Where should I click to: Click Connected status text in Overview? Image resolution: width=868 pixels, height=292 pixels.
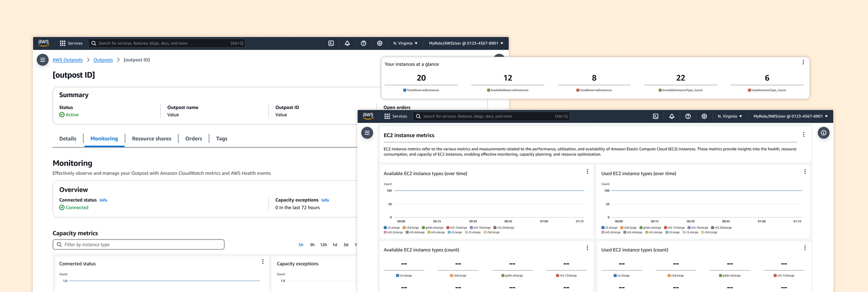tap(77, 208)
